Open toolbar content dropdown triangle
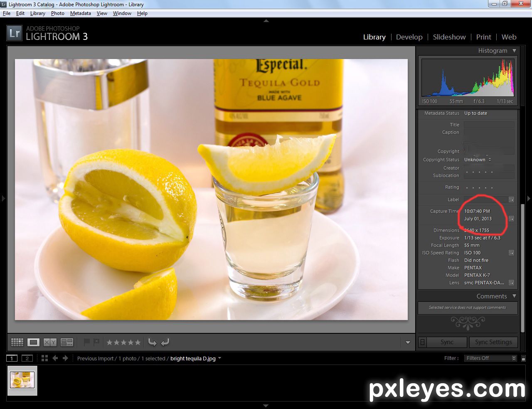Viewport: 532px width, 409px height. [408, 342]
